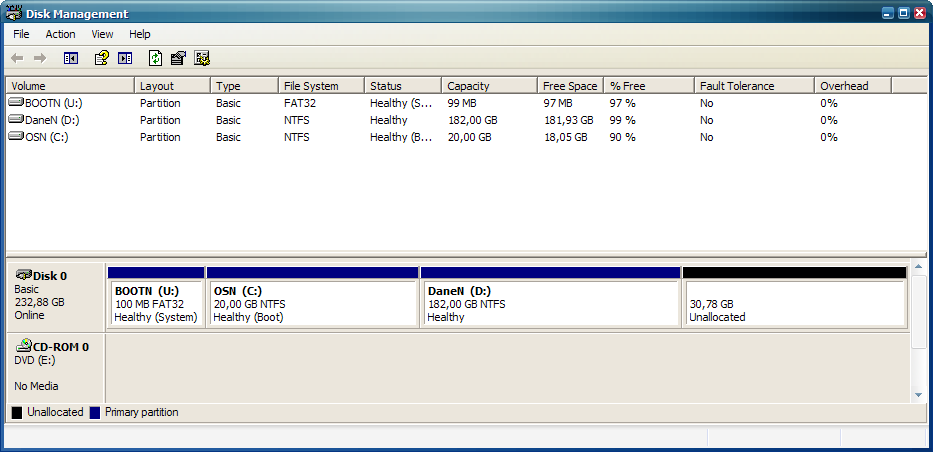The image size is (933, 452).
Task: Click the Healthy (S… status cell
Action: 401,103
